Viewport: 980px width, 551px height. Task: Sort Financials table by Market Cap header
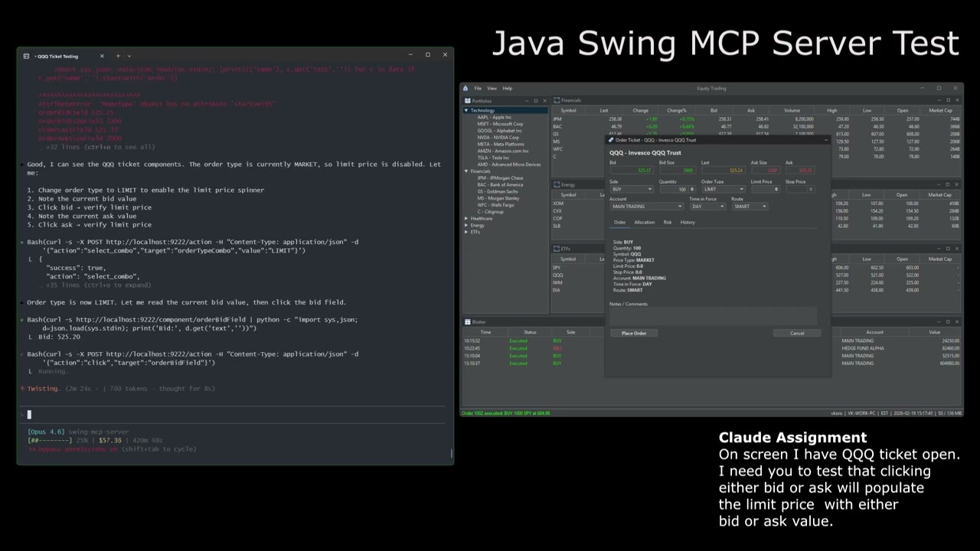point(940,110)
